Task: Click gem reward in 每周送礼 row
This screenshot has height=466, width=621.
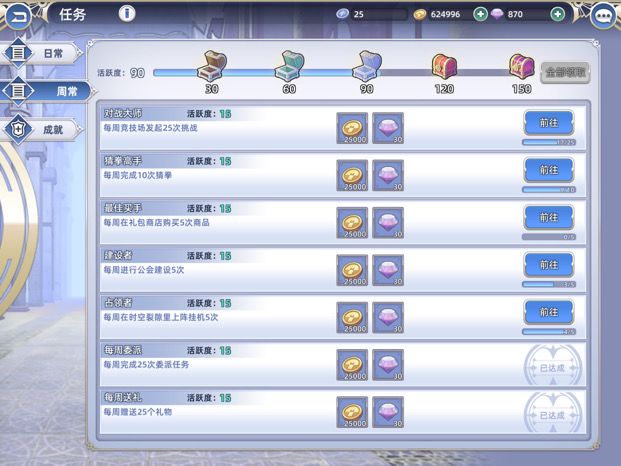Action: [388, 412]
